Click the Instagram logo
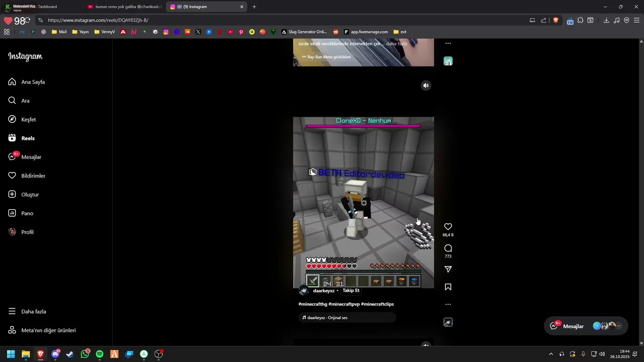Viewport: 644px width, 362px height. (x=25, y=56)
